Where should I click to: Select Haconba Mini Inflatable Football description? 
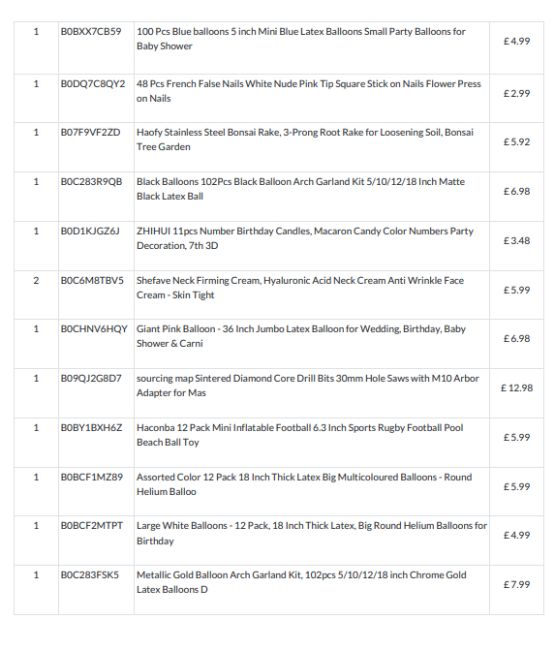click(300, 435)
